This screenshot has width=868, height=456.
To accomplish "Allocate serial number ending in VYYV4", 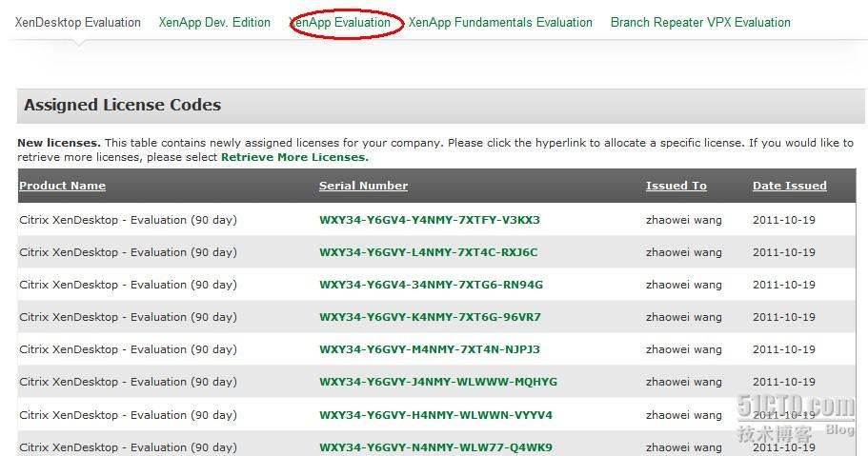I will point(435,415).
